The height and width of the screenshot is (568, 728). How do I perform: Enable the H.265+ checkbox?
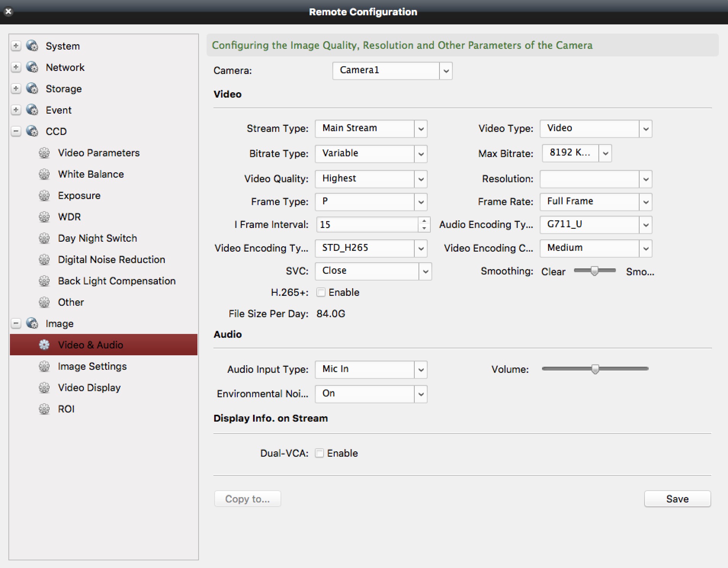click(x=321, y=292)
